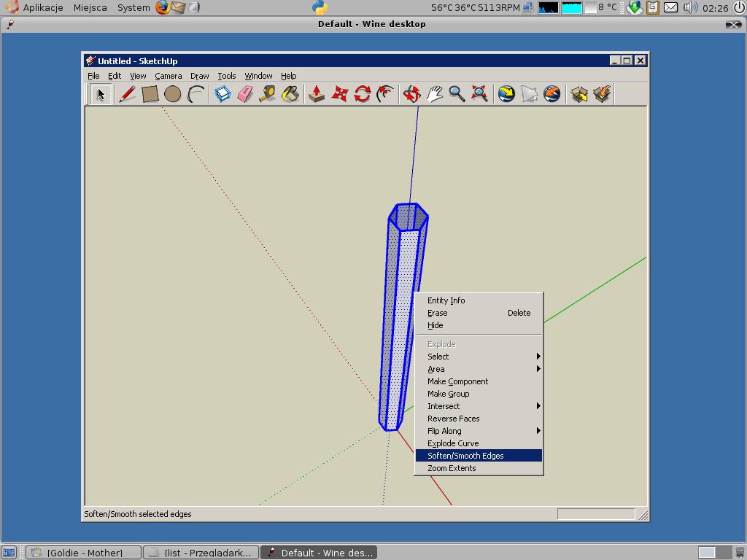Viewport: 747px width, 560px height.
Task: Select the arrow Select tool
Action: [x=101, y=94]
